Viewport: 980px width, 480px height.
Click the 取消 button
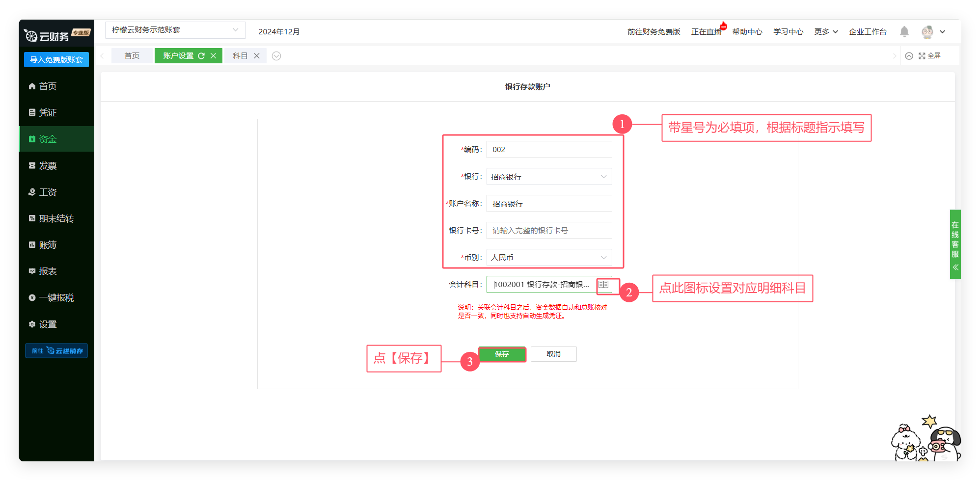pyautogui.click(x=553, y=354)
